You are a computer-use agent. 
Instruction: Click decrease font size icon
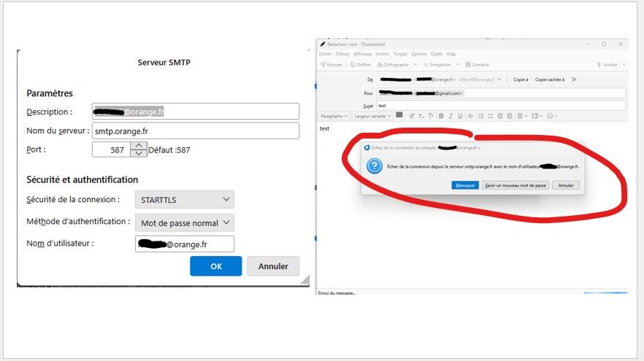point(421,116)
